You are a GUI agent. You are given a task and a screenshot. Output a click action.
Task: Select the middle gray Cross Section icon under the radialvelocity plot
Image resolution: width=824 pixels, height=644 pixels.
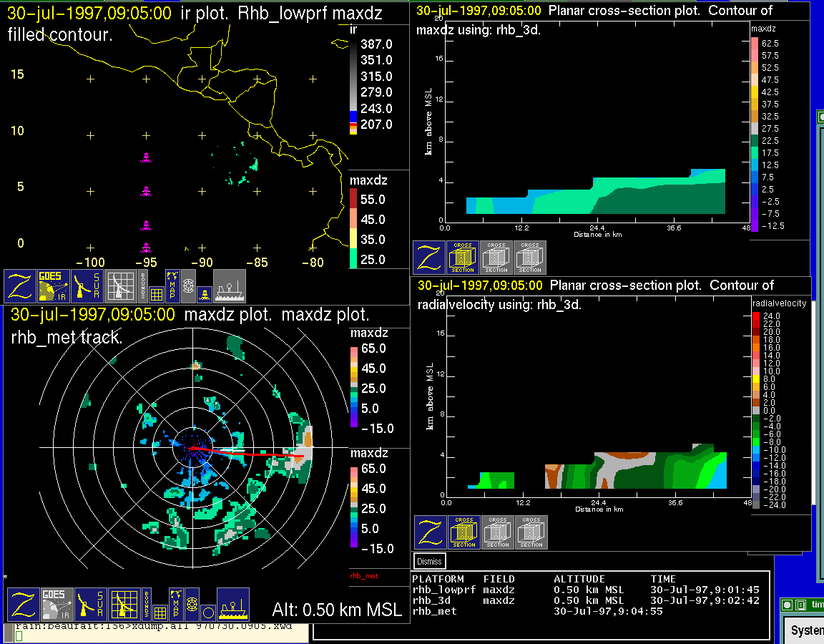pos(498,533)
